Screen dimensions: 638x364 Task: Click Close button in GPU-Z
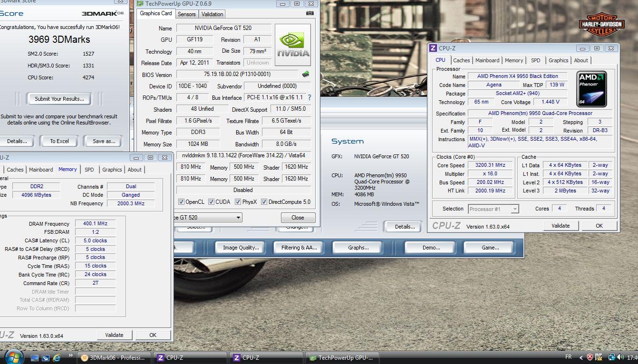coord(298,218)
